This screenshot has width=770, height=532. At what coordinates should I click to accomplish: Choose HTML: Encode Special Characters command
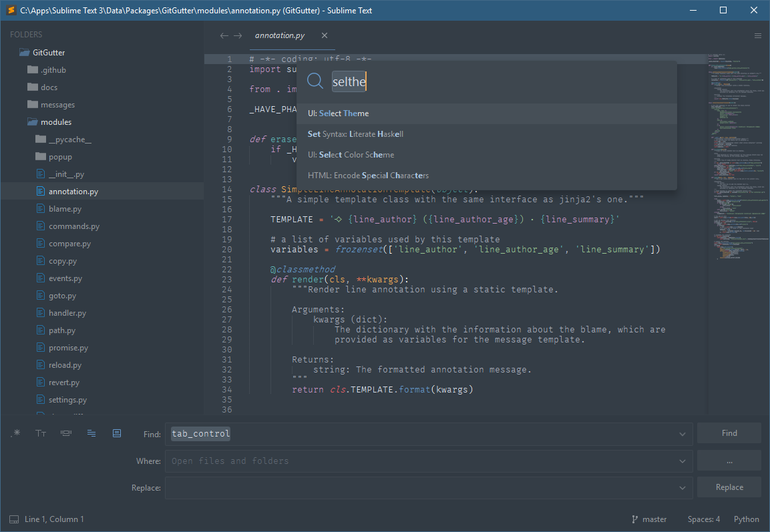pos(487,175)
